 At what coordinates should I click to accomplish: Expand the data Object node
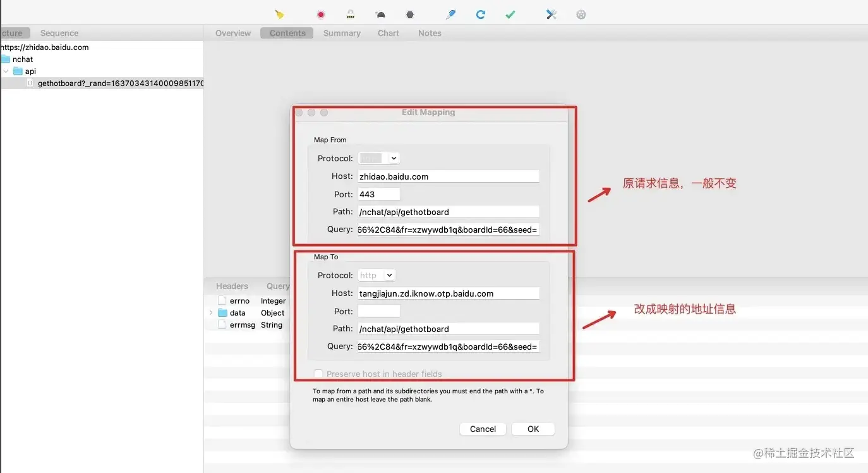[x=211, y=313]
